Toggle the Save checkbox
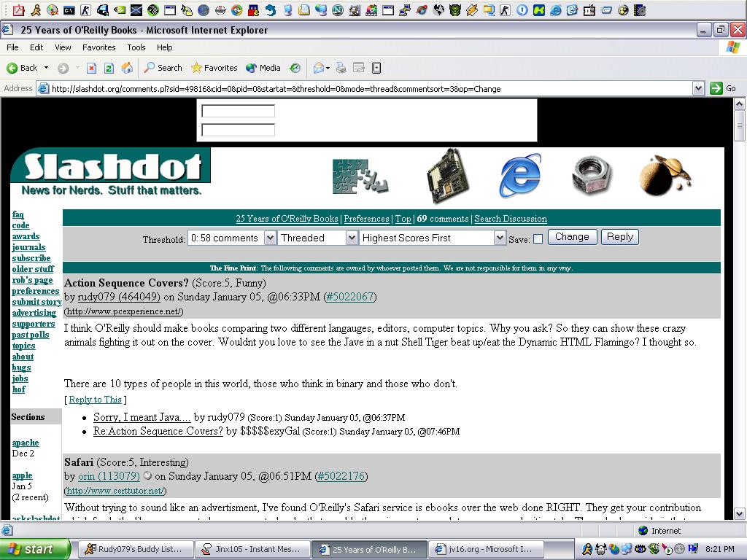This screenshot has width=747, height=560. 538,239
